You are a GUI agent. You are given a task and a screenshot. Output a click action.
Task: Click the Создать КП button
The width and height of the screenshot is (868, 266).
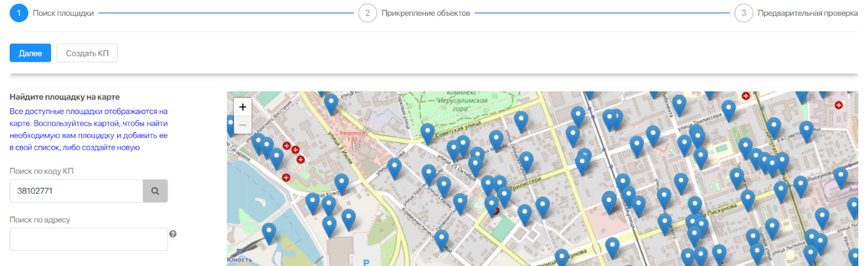click(87, 53)
